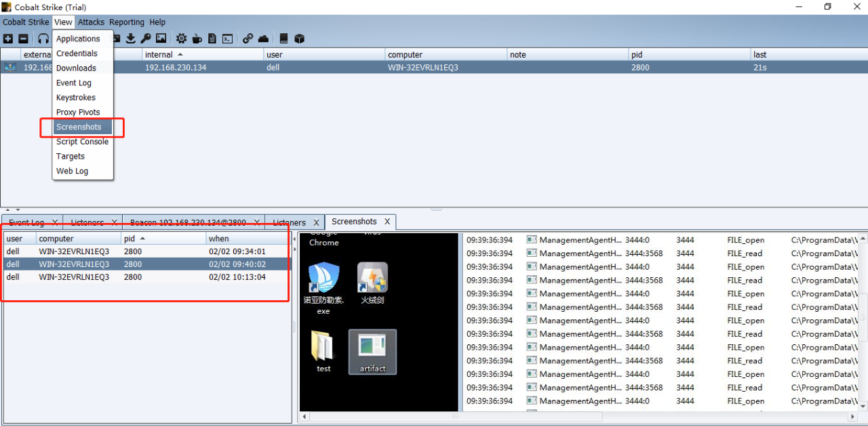Choose Proxy Pivots from the View menu
Image resolution: width=868 pixels, height=427 pixels.
[83, 112]
